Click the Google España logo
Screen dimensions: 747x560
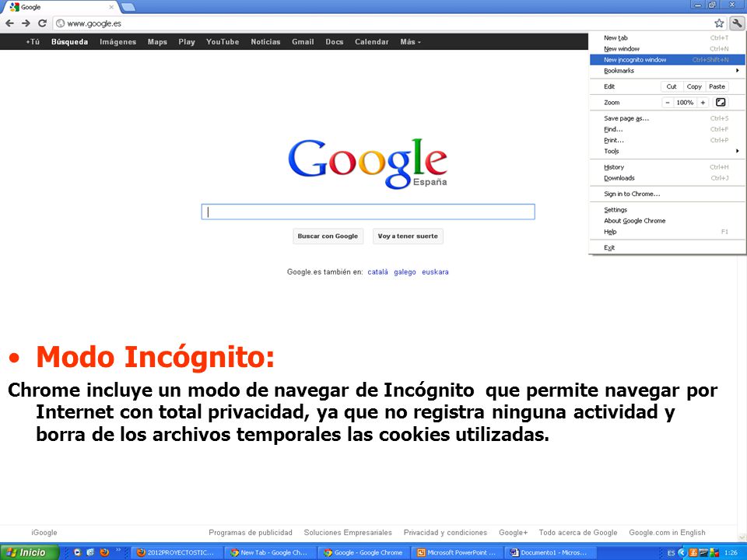[x=368, y=163]
